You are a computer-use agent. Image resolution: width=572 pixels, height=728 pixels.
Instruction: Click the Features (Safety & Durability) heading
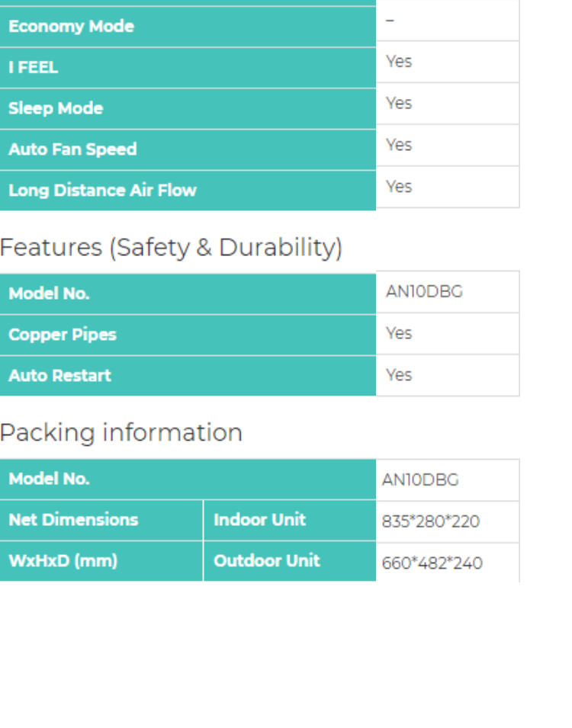(171, 248)
